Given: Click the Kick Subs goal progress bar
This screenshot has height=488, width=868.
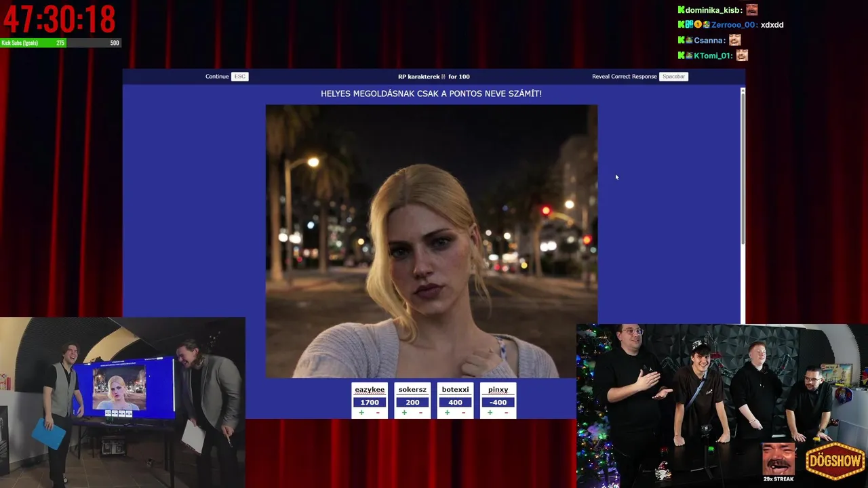Looking at the screenshot, I should 60,43.
